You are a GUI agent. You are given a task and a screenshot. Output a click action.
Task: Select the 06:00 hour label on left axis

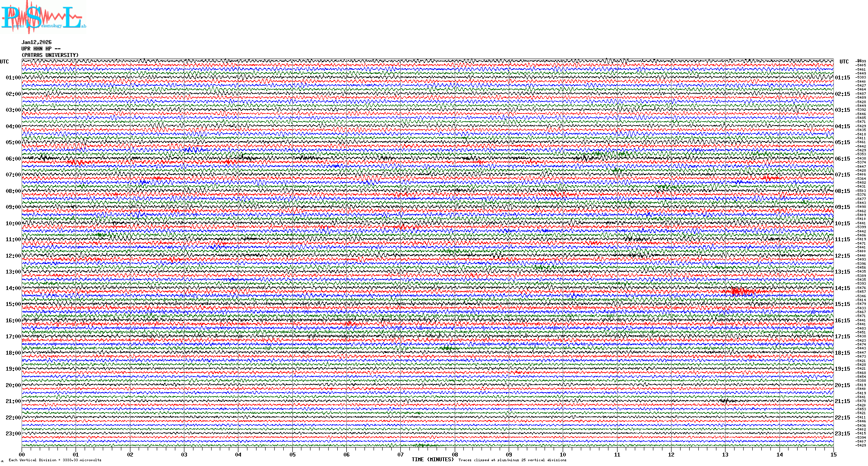tap(13, 159)
